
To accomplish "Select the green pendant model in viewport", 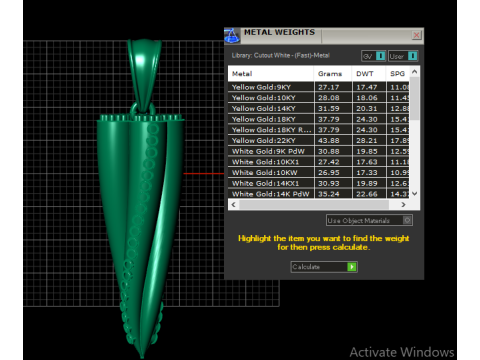I will point(142,200).
